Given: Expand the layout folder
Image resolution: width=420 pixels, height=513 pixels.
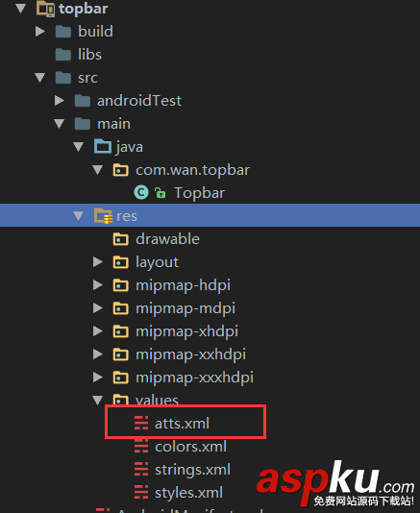Looking at the screenshot, I should pyautogui.click(x=98, y=262).
